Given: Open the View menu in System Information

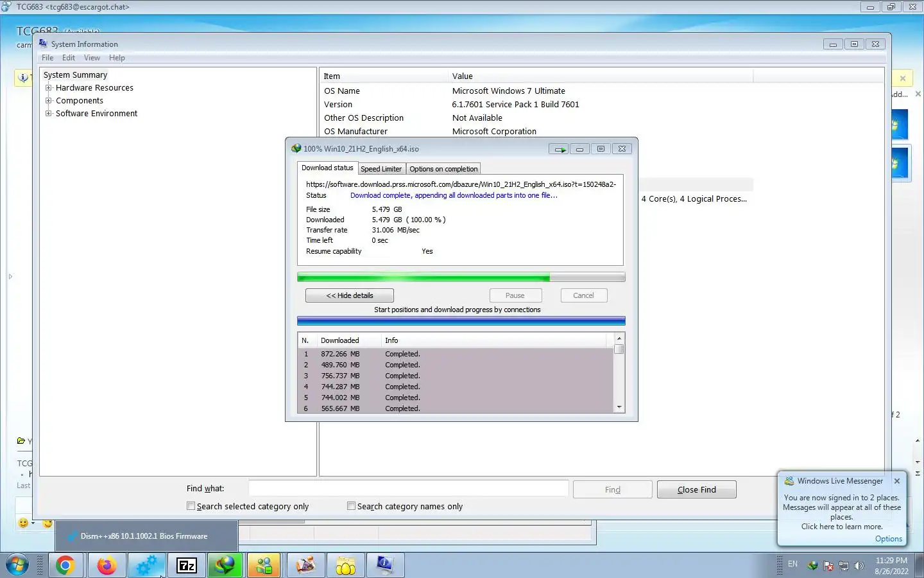Looking at the screenshot, I should tap(92, 58).
